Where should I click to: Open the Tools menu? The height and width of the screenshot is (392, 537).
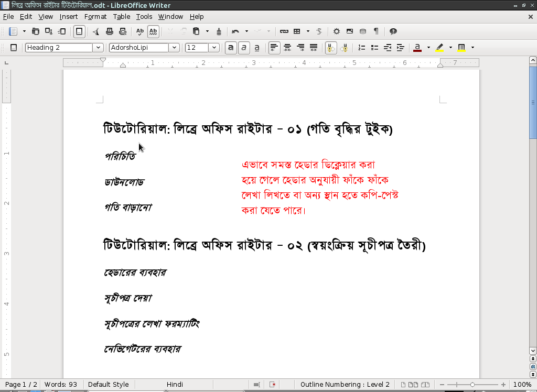144,16
